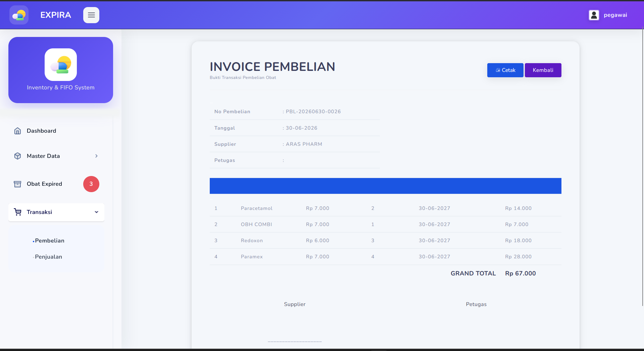Click the Master Data box icon
Image resolution: width=644 pixels, height=351 pixels.
coord(17,156)
